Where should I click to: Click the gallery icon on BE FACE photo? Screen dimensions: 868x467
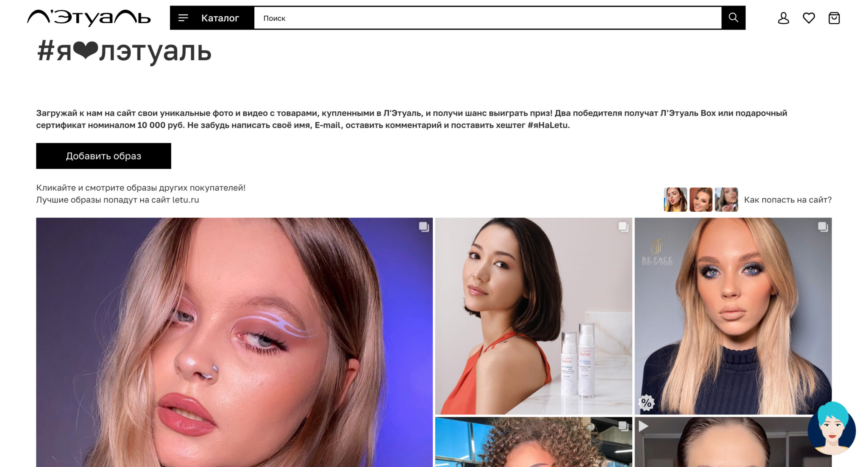pos(823,227)
